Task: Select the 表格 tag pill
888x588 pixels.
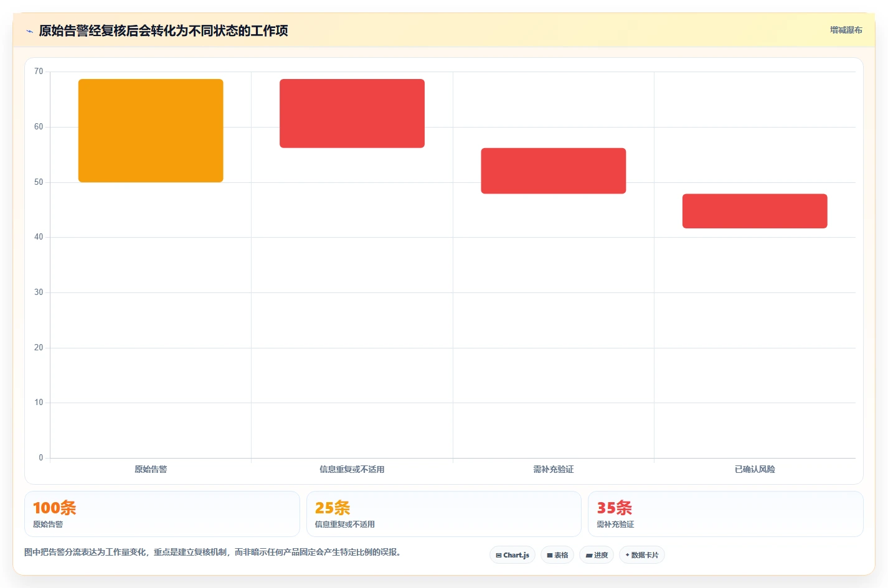Action: 557,555
